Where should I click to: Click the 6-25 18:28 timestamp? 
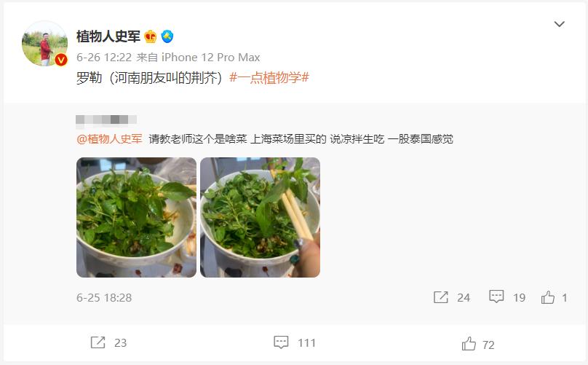[104, 298]
